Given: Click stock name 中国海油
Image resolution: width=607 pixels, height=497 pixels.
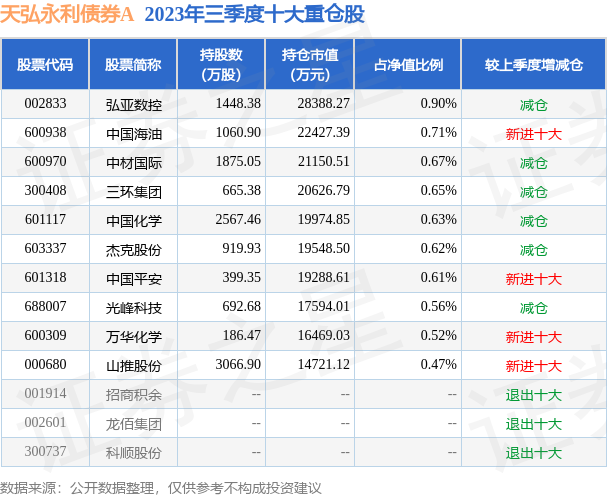Looking at the screenshot, I should 134,134.
